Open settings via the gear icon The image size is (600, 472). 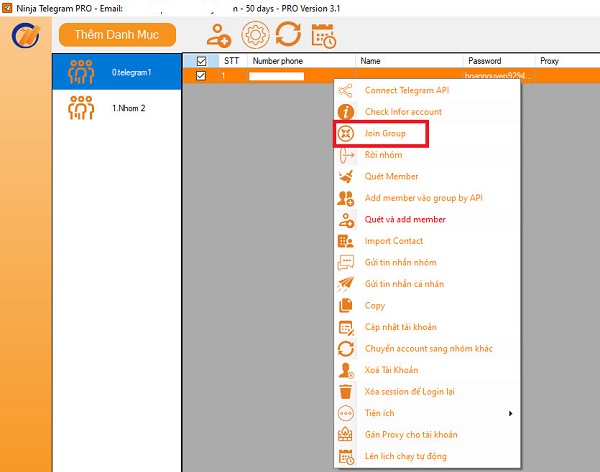click(x=255, y=35)
